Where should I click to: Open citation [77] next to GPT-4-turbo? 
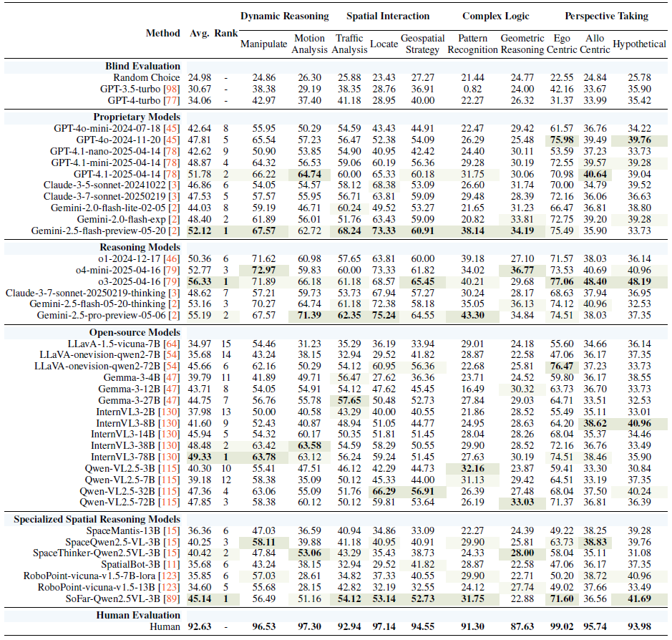pyautogui.click(x=172, y=101)
